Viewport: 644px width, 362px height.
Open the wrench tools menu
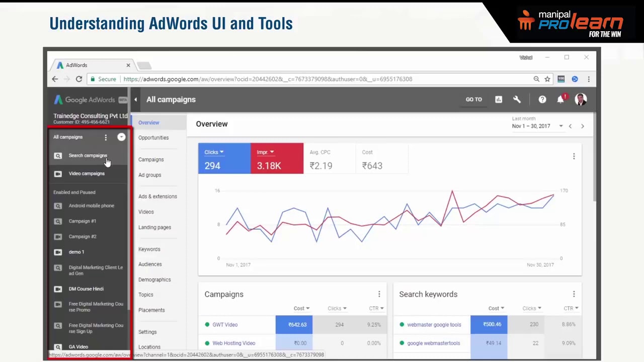(517, 100)
